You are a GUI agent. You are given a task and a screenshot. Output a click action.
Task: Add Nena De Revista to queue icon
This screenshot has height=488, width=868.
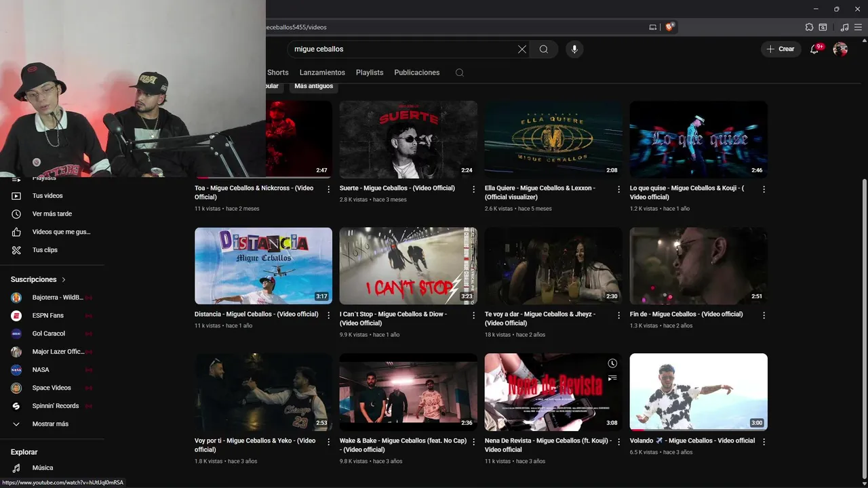612,378
